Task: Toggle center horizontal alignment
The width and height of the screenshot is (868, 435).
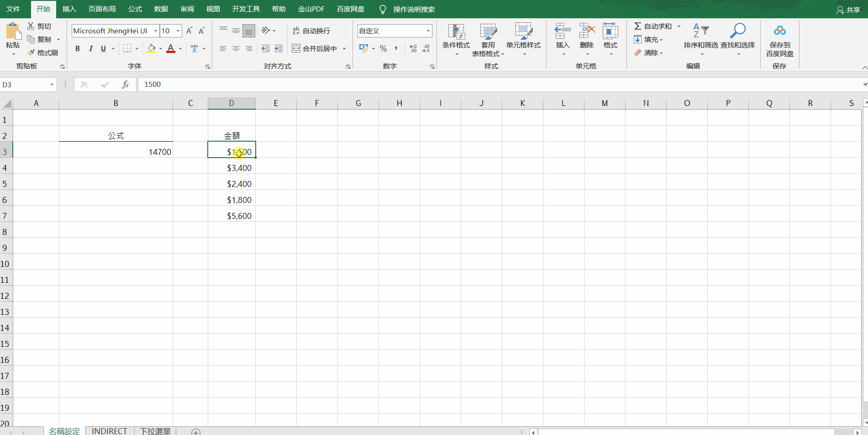Action: [x=236, y=48]
